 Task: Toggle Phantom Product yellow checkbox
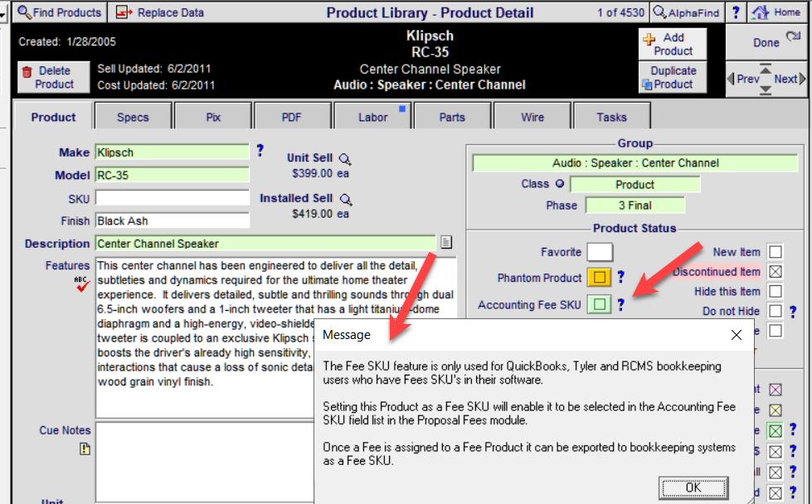600,278
